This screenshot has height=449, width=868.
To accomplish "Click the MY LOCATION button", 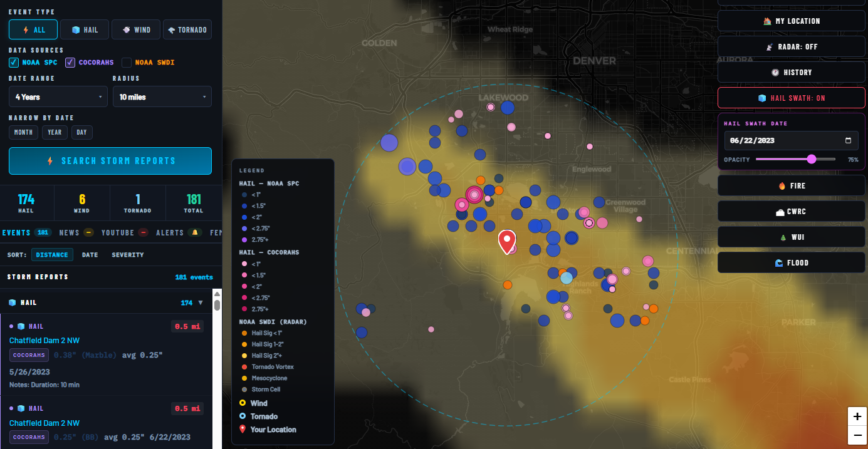I will pos(792,21).
